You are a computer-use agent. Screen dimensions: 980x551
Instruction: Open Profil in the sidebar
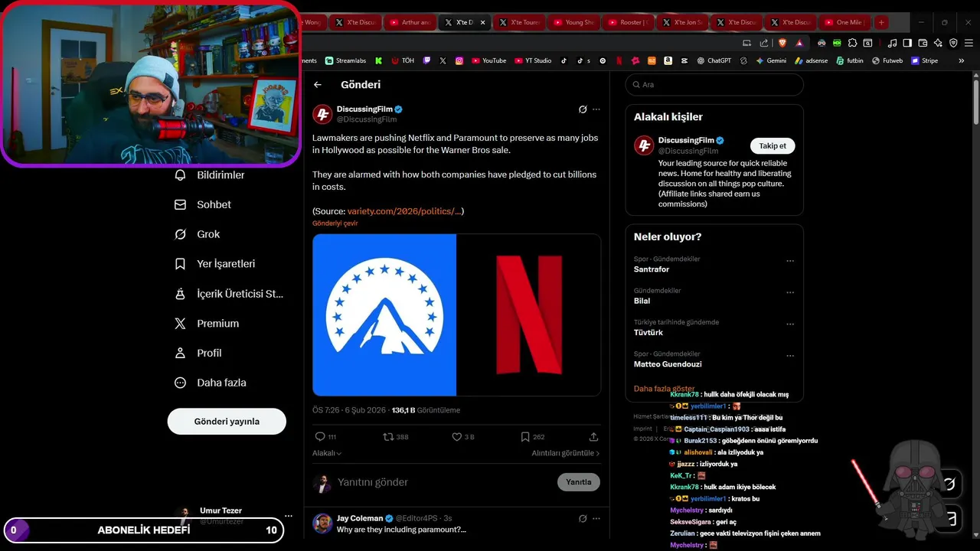pyautogui.click(x=198, y=354)
